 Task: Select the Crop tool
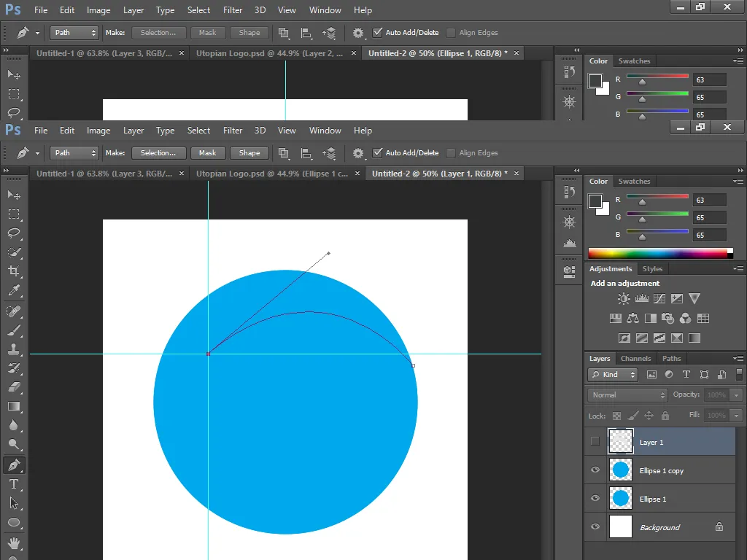[x=14, y=271]
